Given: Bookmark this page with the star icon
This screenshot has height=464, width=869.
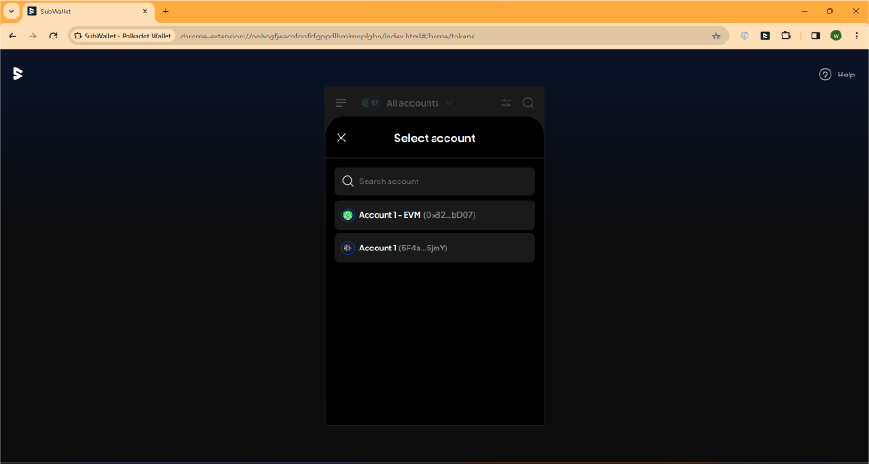Looking at the screenshot, I should pyautogui.click(x=716, y=35).
